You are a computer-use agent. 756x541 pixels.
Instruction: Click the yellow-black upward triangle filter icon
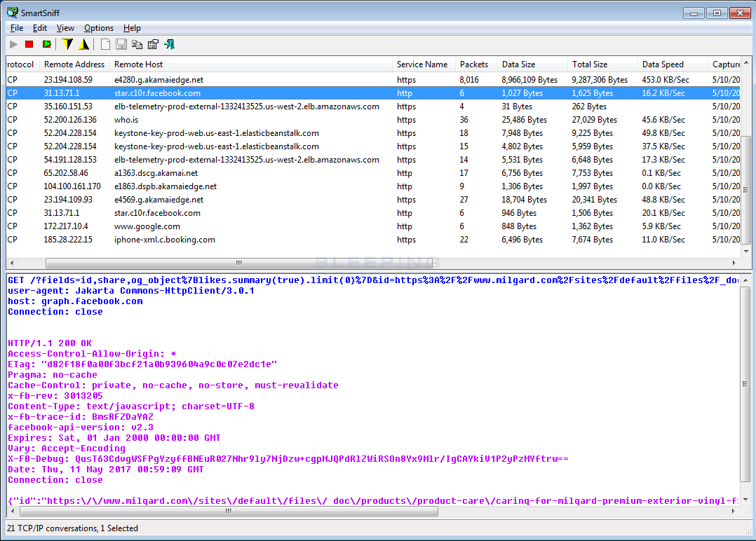coord(84,44)
